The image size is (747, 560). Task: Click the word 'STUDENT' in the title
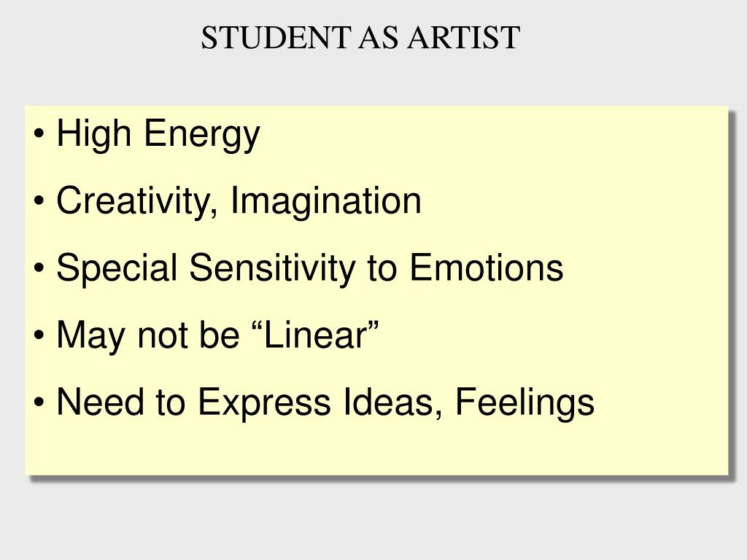pos(275,38)
